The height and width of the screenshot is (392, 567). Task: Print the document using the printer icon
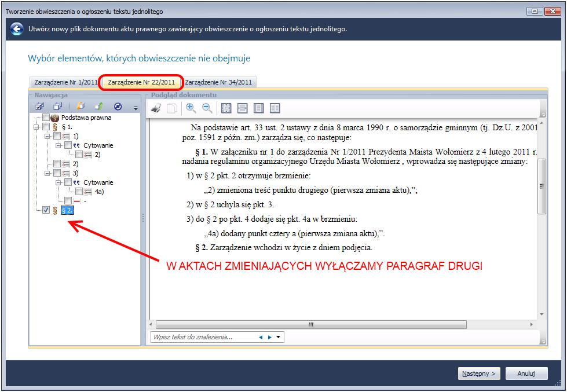tap(156, 108)
